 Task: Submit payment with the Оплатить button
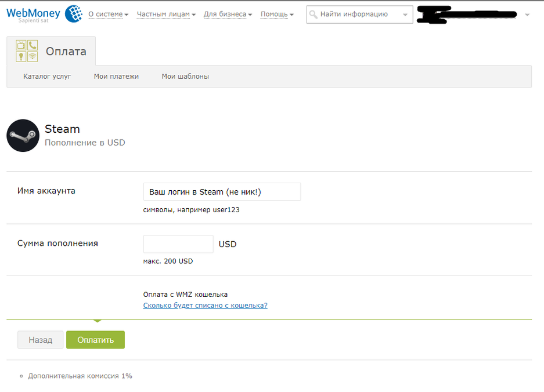95,340
